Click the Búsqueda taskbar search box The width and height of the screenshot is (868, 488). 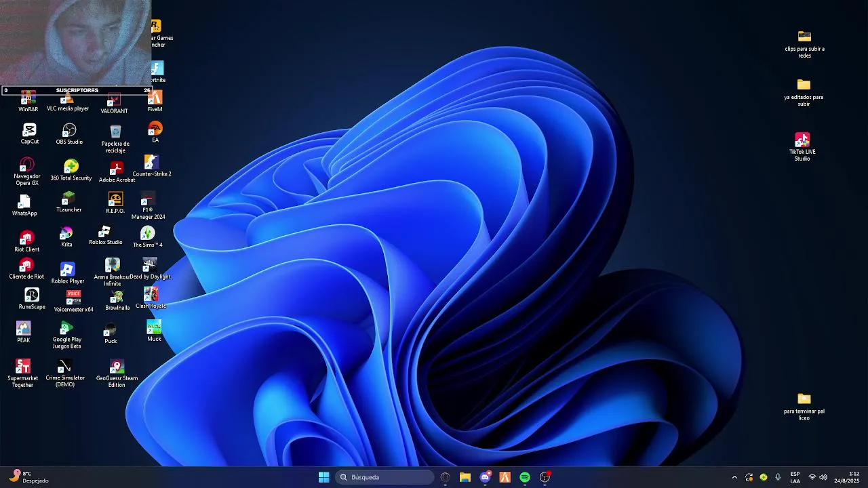[x=384, y=477]
